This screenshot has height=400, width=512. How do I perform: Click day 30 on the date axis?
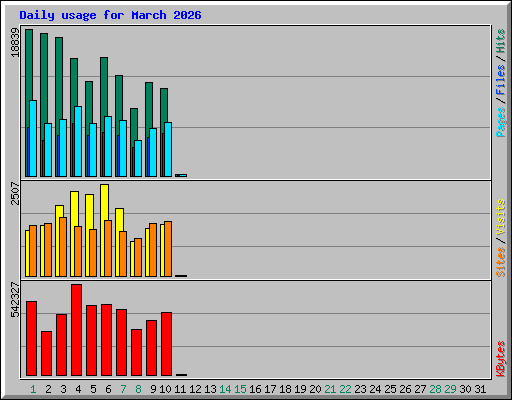pyautogui.click(x=465, y=389)
